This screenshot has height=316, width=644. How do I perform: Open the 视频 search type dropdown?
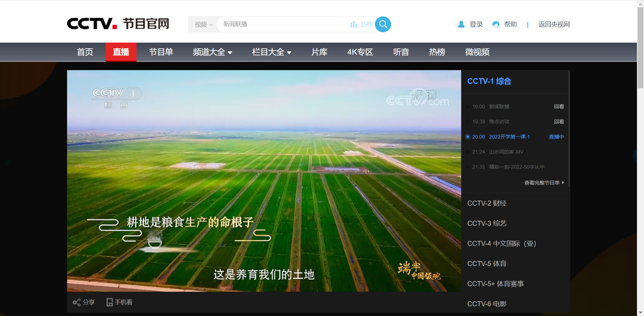click(x=203, y=24)
